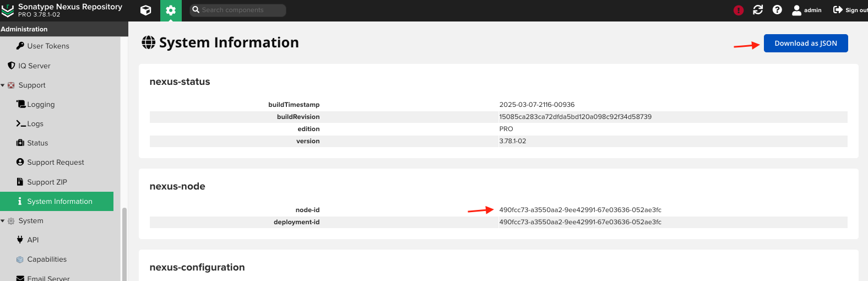Click the globe icon beside System Information title
868x281 pixels.
(x=149, y=42)
